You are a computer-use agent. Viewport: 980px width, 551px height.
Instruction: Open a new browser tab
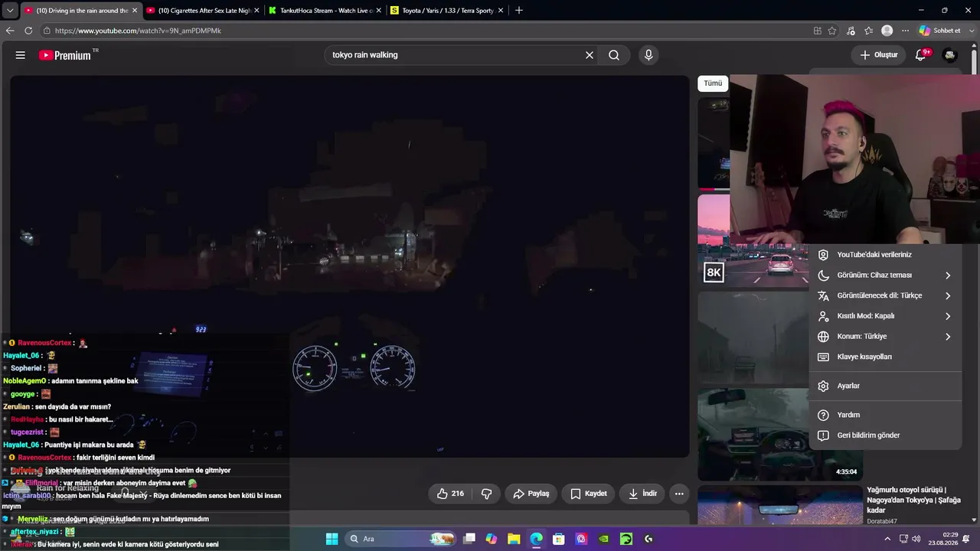(x=519, y=10)
